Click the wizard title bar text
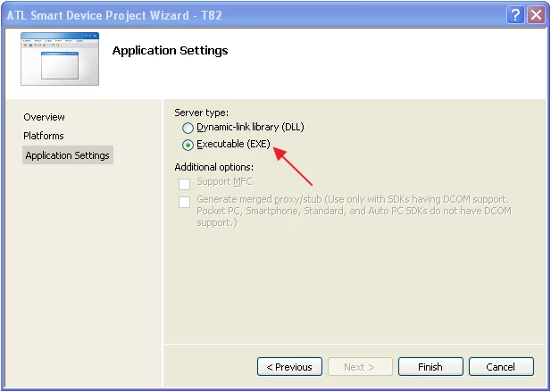This screenshot has height=392, width=551. coord(116,14)
